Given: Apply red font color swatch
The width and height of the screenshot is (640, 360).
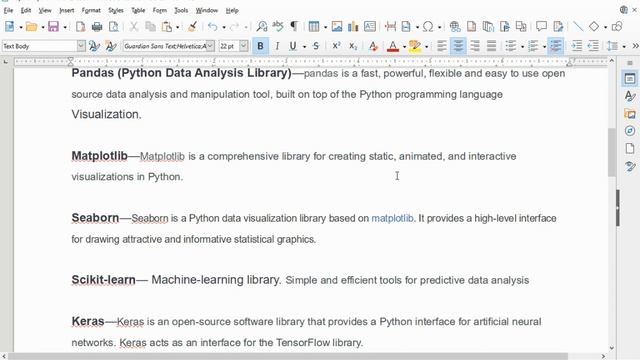Looking at the screenshot, I should click(x=393, y=46).
